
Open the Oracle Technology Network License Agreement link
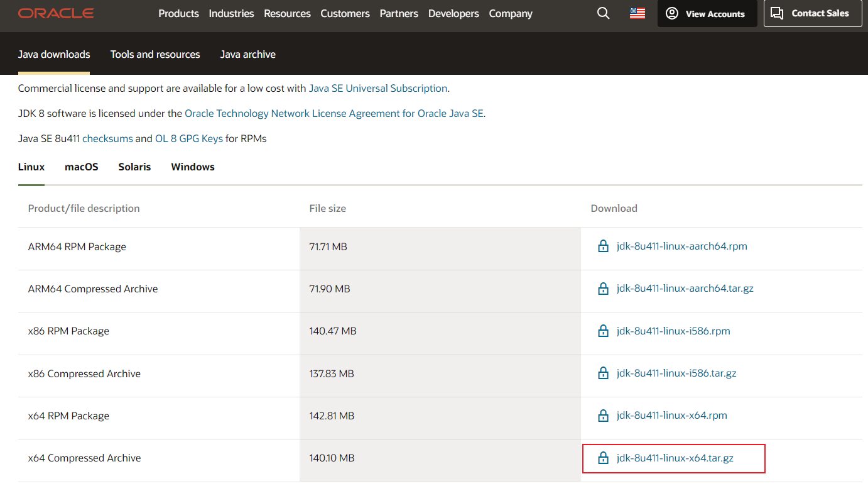[334, 113]
